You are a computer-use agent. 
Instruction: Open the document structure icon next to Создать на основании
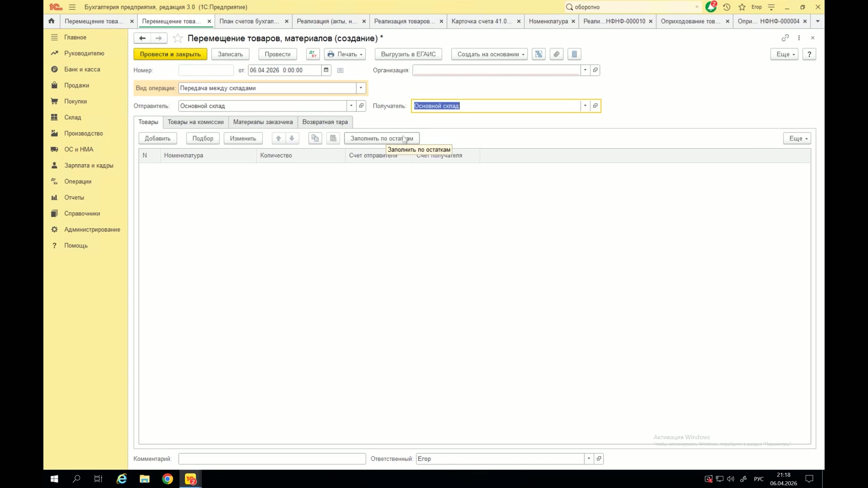pyautogui.click(x=538, y=54)
